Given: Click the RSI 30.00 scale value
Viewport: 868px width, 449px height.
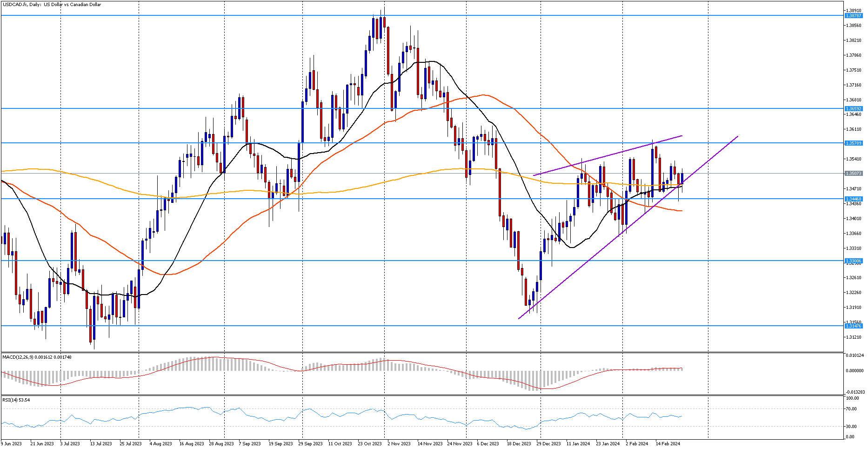Looking at the screenshot, I should [x=852, y=427].
